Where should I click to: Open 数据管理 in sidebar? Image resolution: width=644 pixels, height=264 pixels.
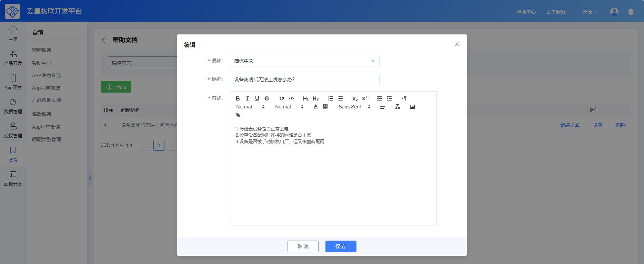tap(13, 106)
